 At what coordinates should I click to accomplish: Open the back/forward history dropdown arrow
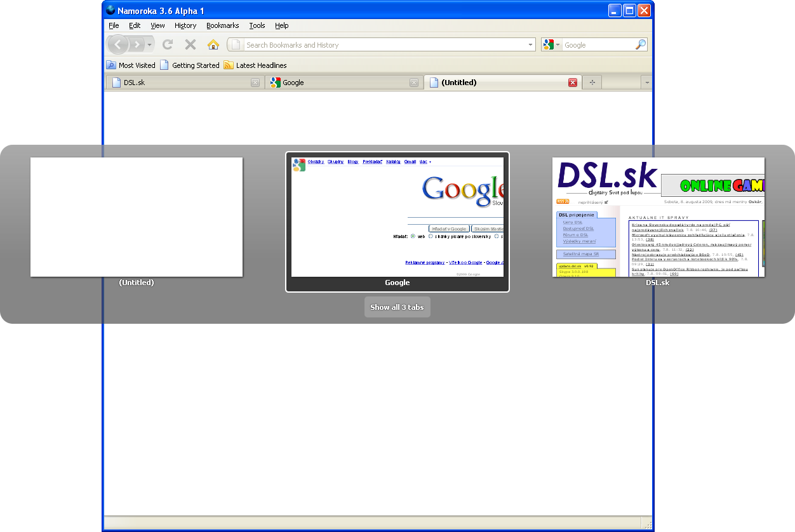click(x=150, y=45)
